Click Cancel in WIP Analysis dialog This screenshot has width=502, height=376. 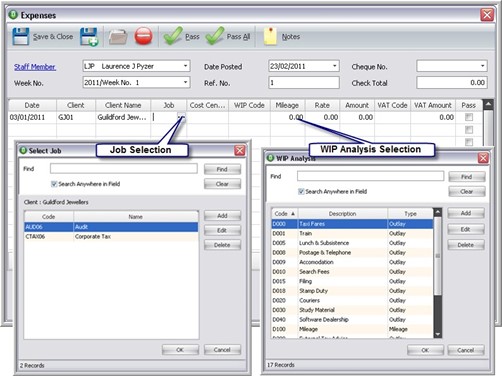466,350
